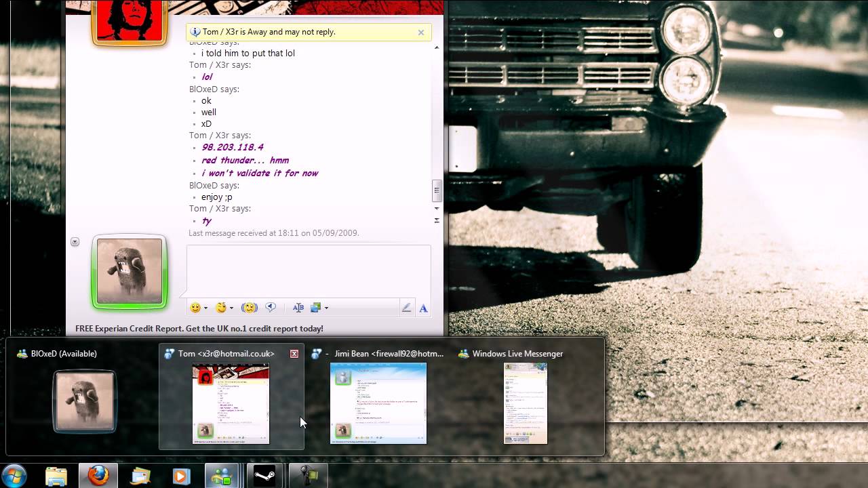The height and width of the screenshot is (488, 868).
Task: Launch Firefox from the taskbar
Action: pos(98,476)
